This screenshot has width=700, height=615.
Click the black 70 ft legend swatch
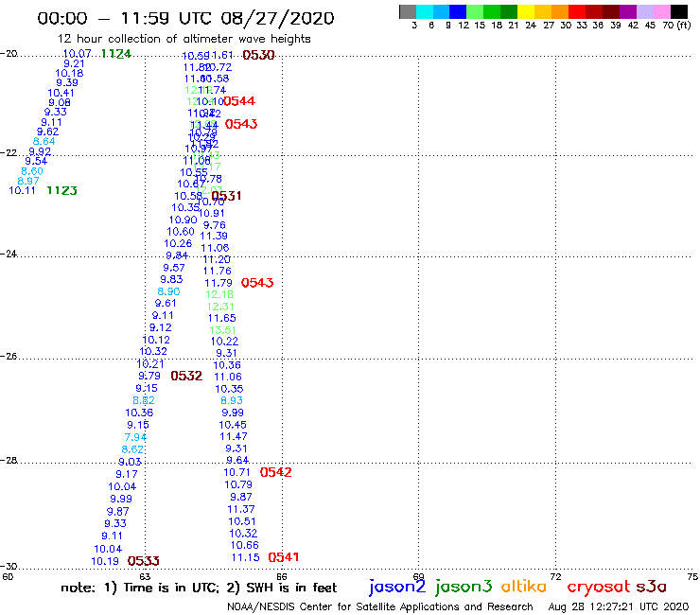(x=679, y=11)
